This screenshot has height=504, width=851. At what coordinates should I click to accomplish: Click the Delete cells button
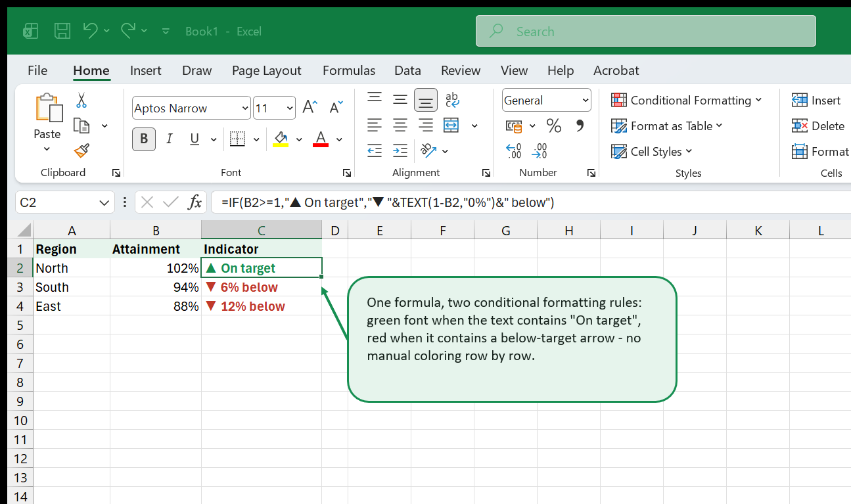click(x=817, y=126)
